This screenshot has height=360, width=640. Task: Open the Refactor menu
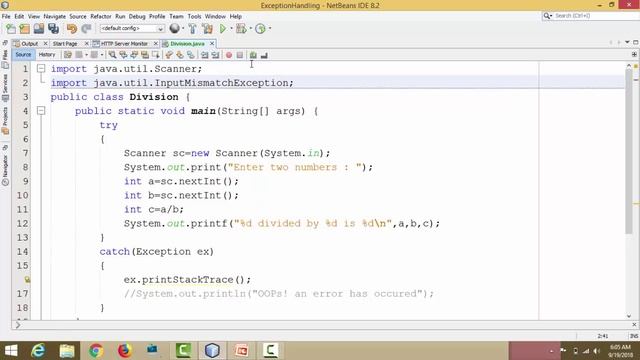(101, 16)
